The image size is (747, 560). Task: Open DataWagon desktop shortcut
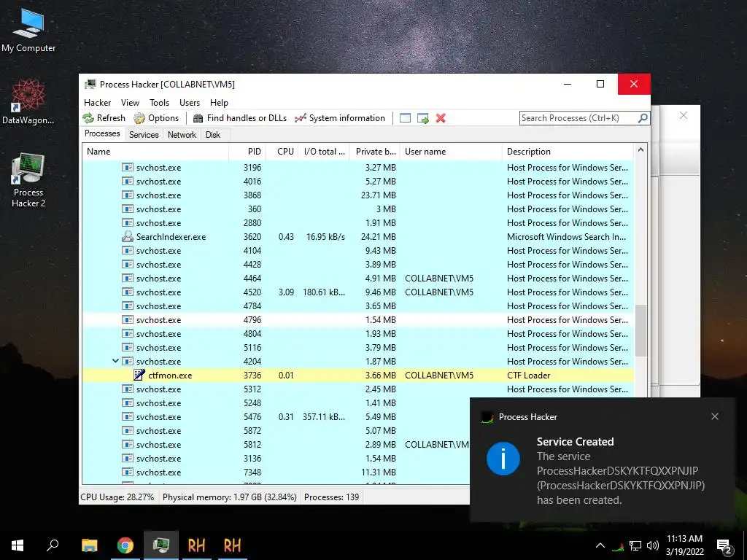click(28, 102)
